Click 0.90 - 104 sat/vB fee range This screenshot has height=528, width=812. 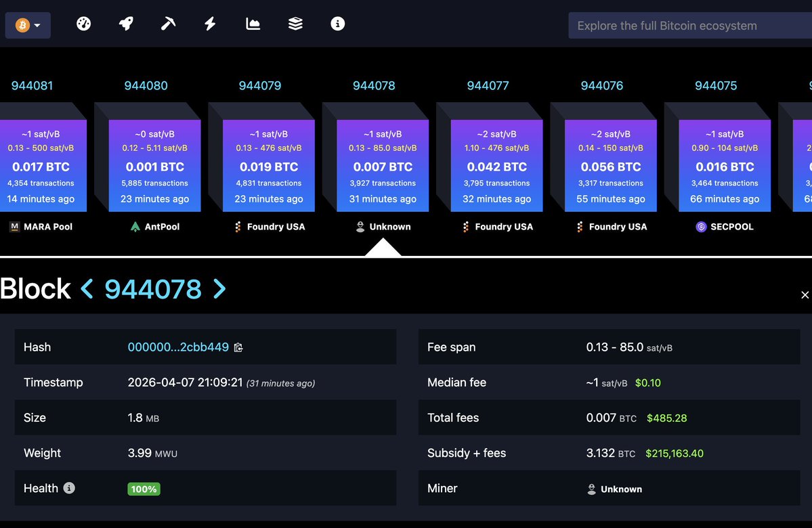(x=725, y=148)
